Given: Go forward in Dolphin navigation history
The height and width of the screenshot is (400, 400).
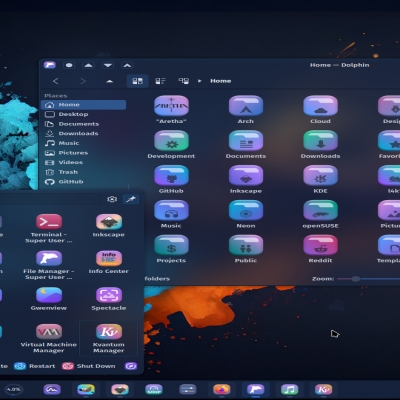Looking at the screenshot, I should click(x=83, y=81).
